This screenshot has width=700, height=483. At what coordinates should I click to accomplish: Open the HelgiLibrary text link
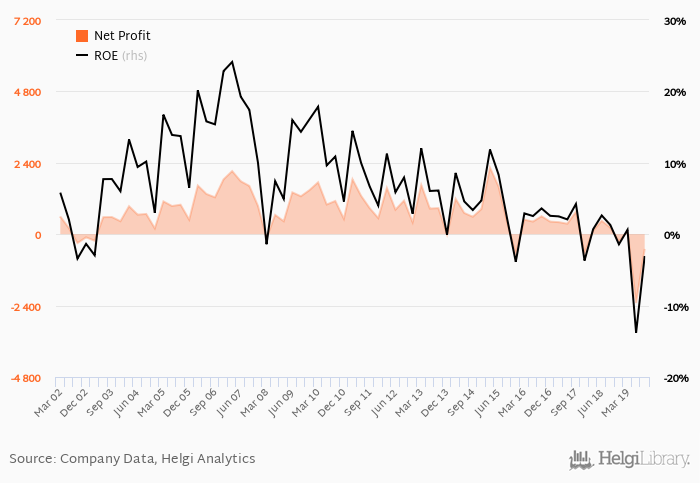tap(643, 460)
